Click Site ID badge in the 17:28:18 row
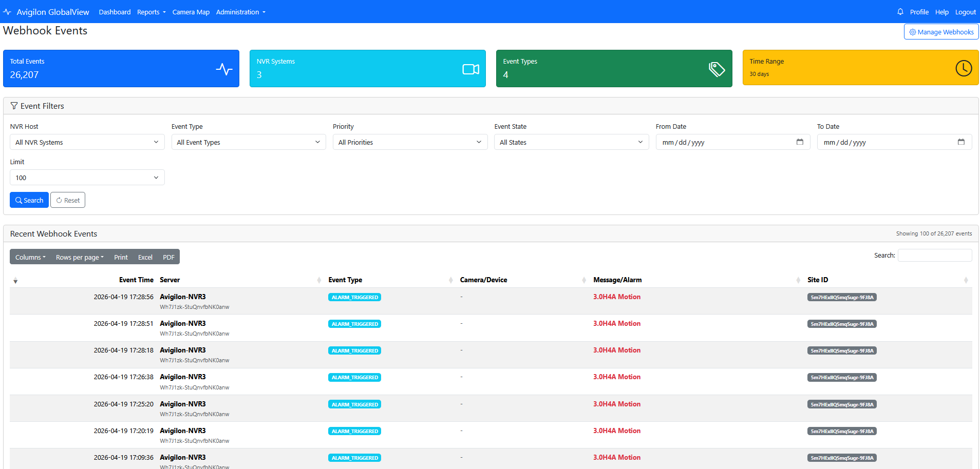 click(x=842, y=350)
